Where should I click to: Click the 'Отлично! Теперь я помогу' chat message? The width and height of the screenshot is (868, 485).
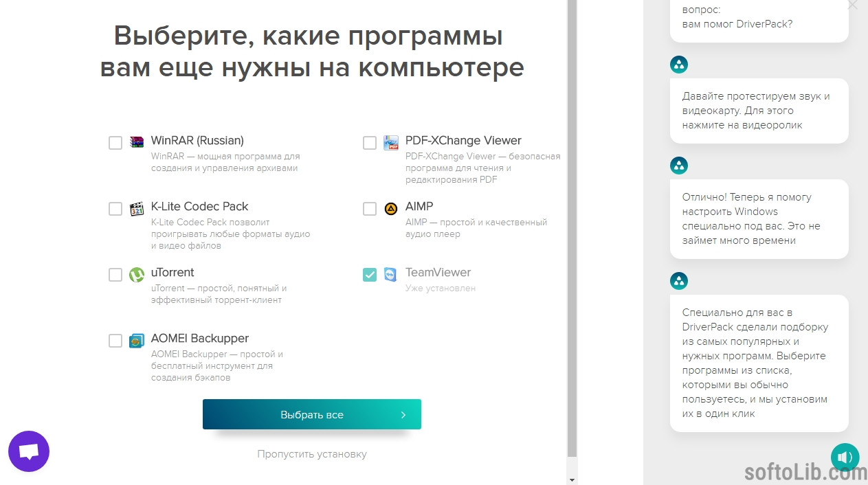(x=759, y=219)
